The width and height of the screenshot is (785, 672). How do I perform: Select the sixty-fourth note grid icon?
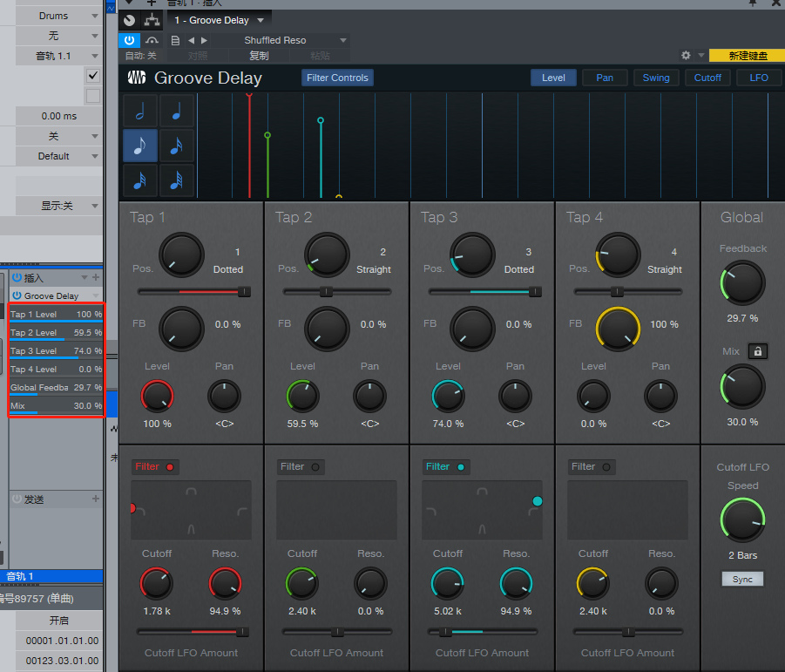coord(176,180)
